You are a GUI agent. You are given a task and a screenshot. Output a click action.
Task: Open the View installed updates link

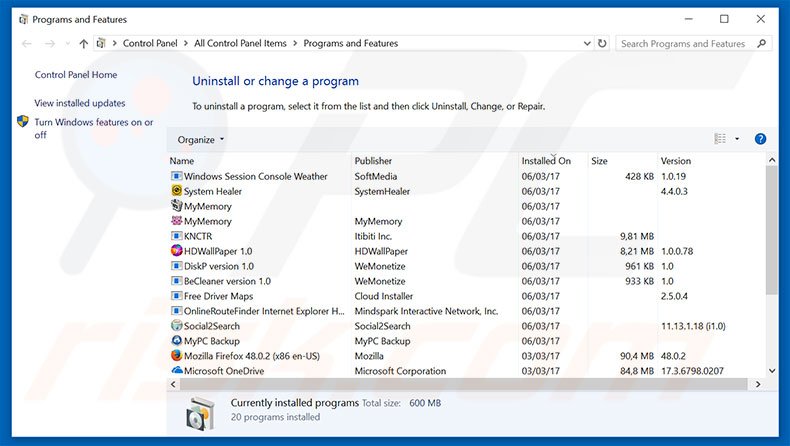(x=80, y=103)
